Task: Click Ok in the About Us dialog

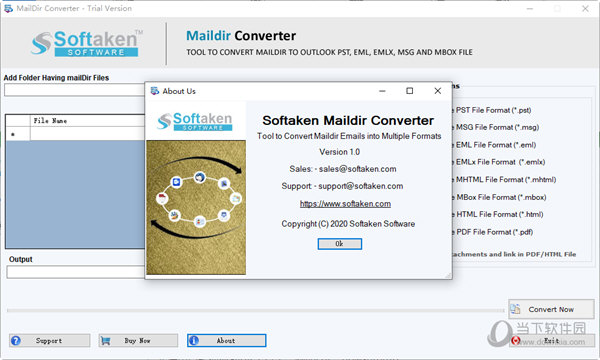Action: [x=339, y=244]
